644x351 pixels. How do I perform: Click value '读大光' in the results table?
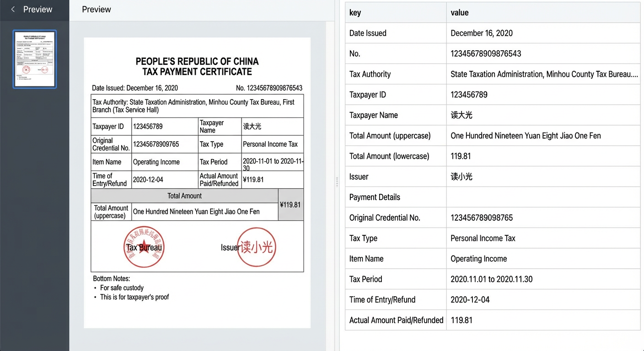pos(543,115)
